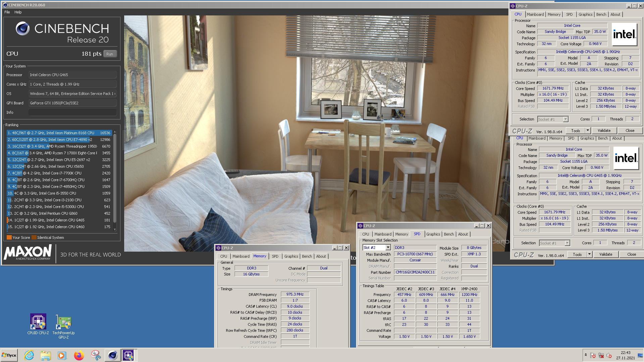Screen dimensions: 644x362
Task: Select ranking row Intel Celeron CPU G460
Action: (59, 227)
